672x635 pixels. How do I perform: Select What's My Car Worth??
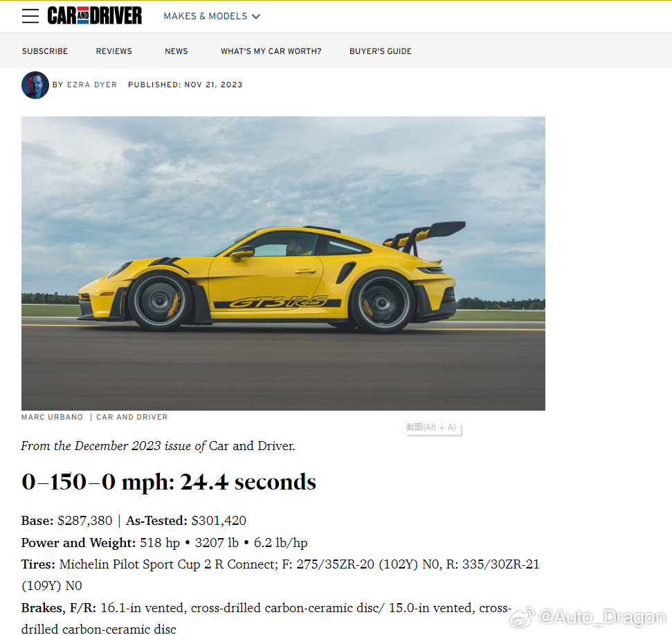point(271,51)
